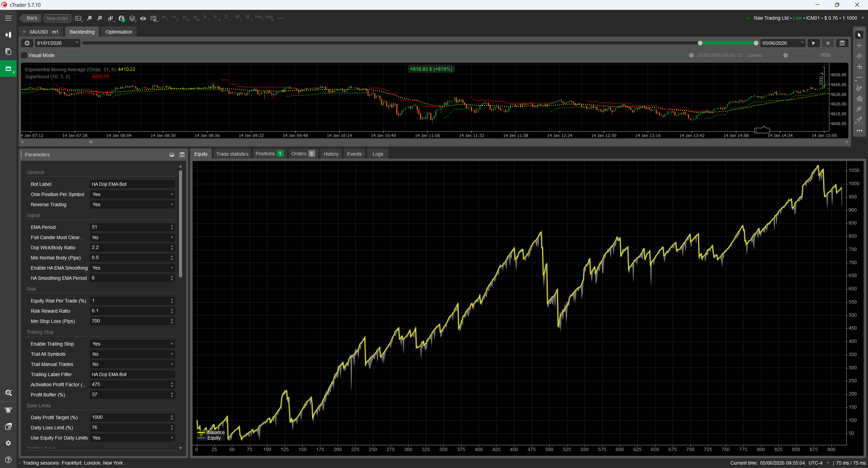Open the Full Candle Must Clear dropdown
This screenshot has height=468, width=868.
[x=133, y=237]
